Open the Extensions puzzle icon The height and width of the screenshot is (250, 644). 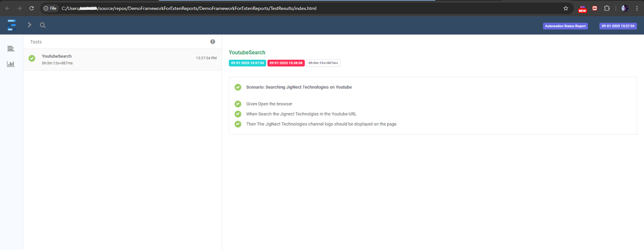[607, 8]
